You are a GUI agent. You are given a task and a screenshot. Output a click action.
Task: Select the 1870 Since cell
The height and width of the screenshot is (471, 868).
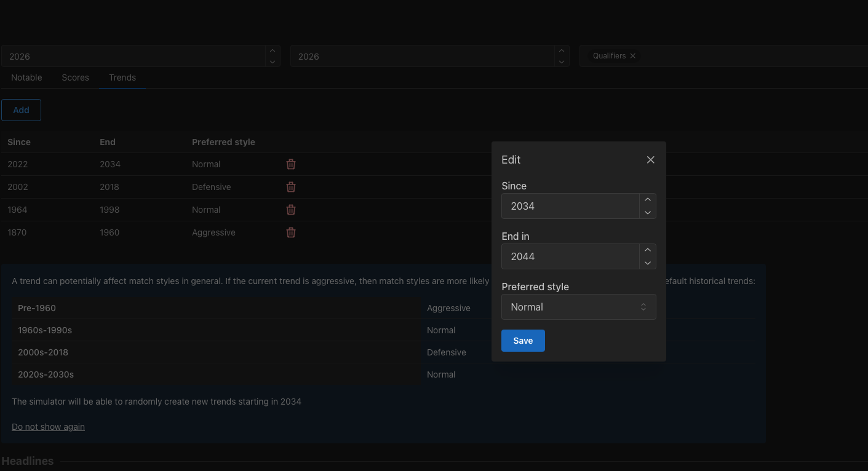pos(17,232)
